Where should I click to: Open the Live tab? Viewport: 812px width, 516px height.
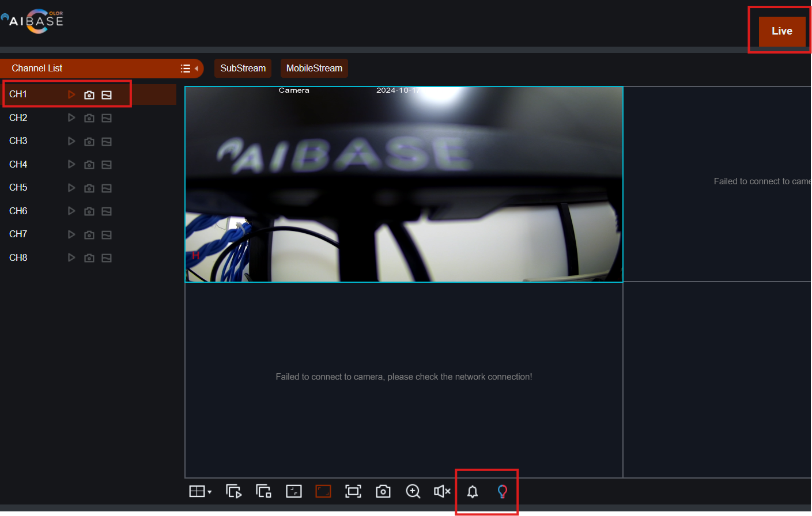pos(782,31)
